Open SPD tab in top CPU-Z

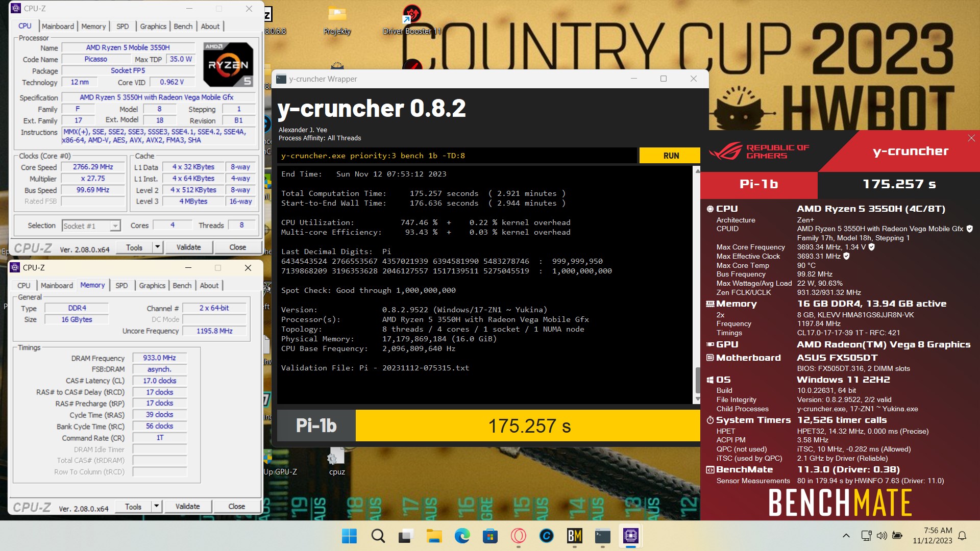122,26
